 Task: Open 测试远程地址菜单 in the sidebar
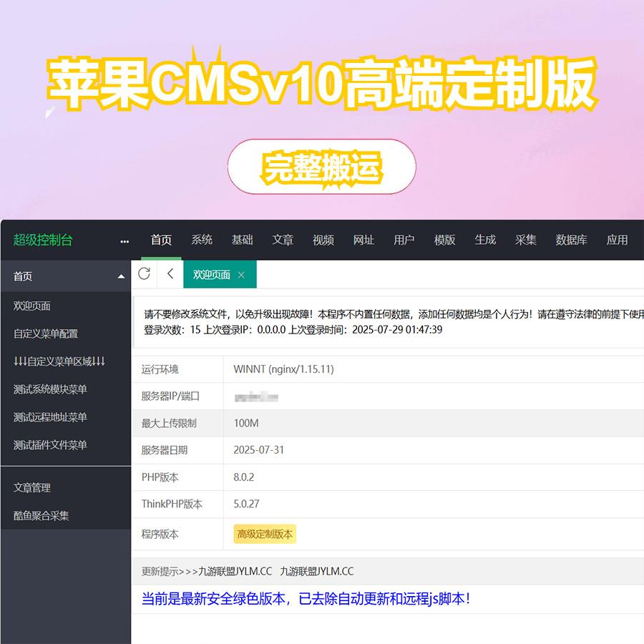click(x=50, y=417)
